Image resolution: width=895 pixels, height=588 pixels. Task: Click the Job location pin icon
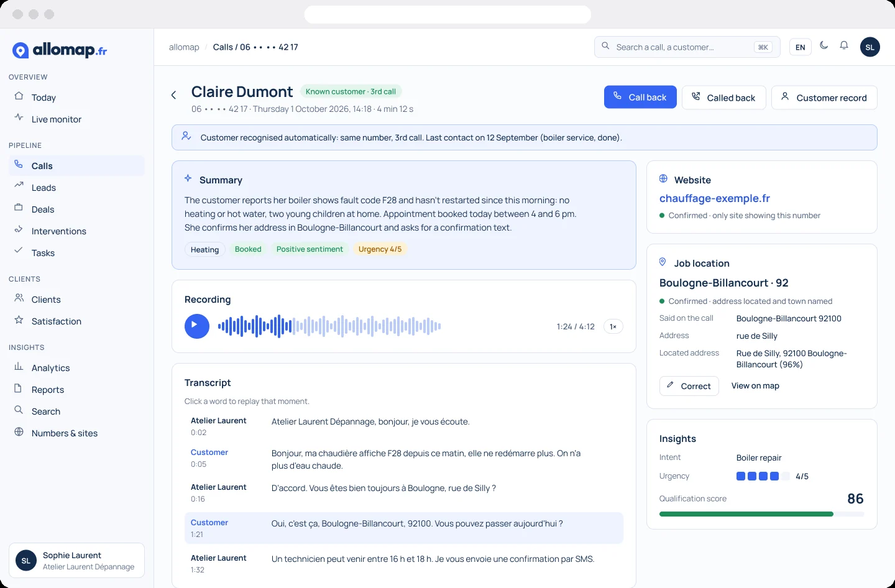pyautogui.click(x=663, y=262)
